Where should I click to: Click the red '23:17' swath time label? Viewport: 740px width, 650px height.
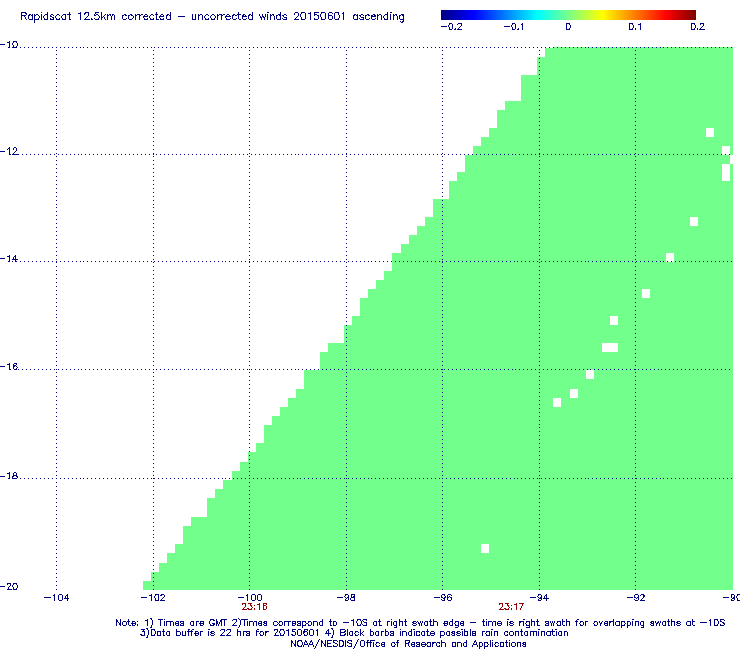pos(511,607)
